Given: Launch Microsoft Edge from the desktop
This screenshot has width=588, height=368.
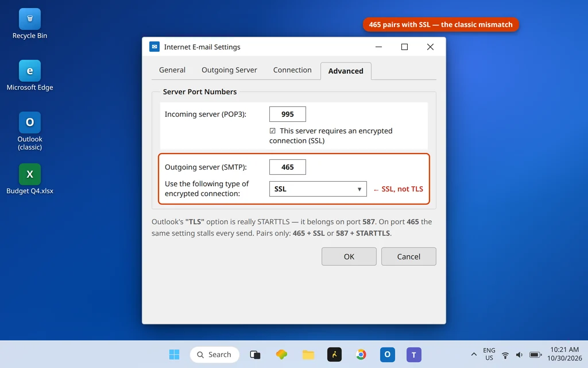Looking at the screenshot, I should tap(30, 75).
